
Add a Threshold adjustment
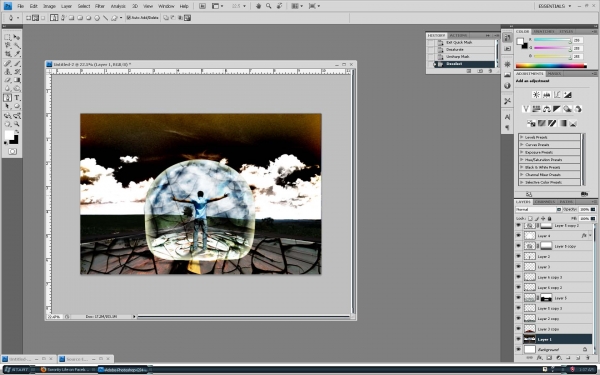pos(552,123)
